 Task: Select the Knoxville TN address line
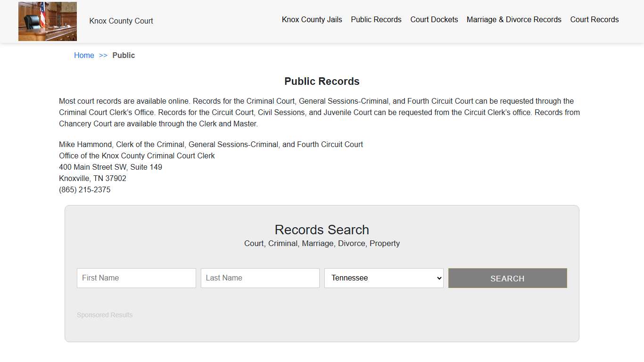point(92,178)
